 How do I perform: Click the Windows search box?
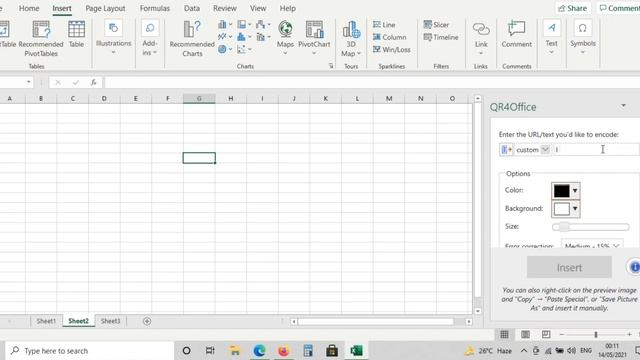(90, 351)
